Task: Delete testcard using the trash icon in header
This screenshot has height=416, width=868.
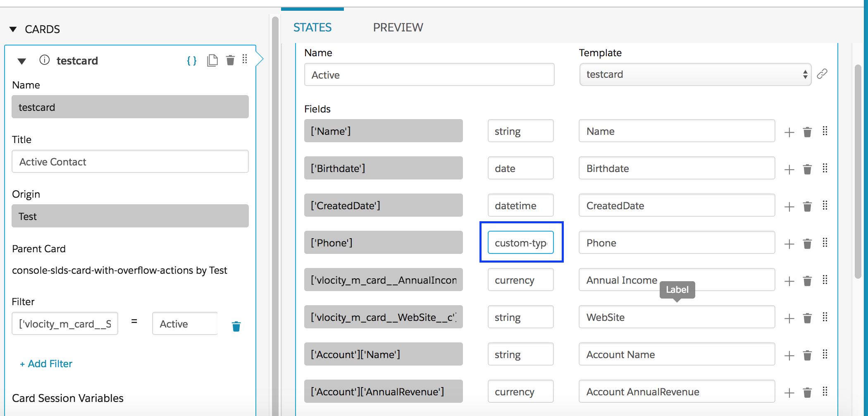Action: (x=230, y=60)
